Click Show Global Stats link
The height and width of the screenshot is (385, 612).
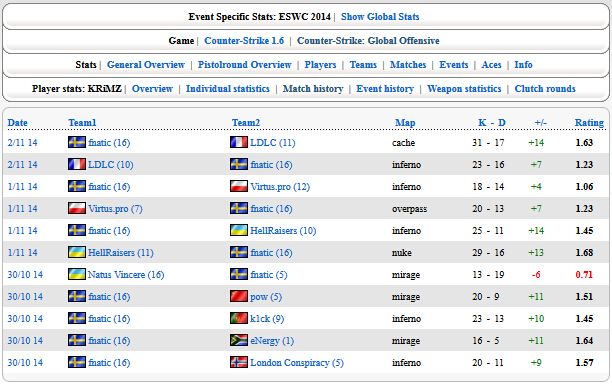pyautogui.click(x=380, y=17)
